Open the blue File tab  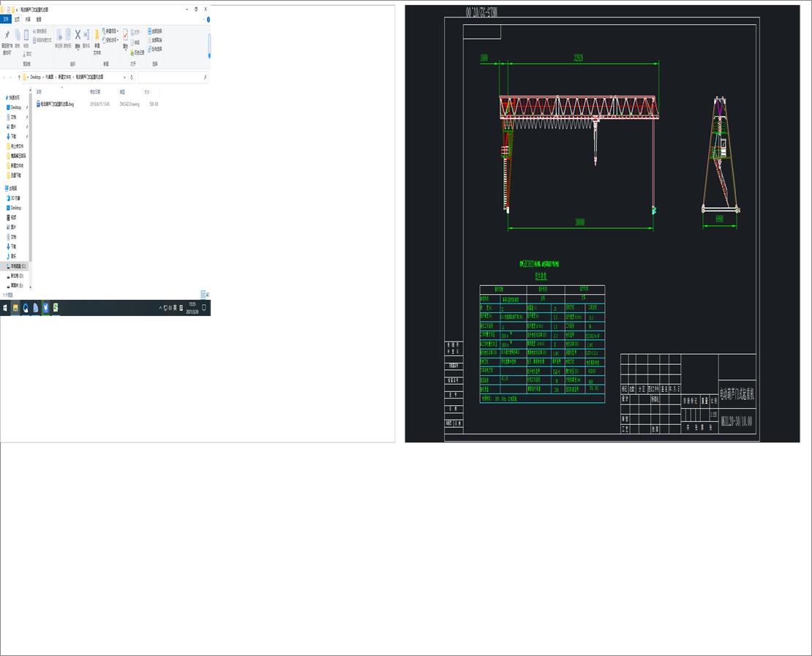click(6, 20)
